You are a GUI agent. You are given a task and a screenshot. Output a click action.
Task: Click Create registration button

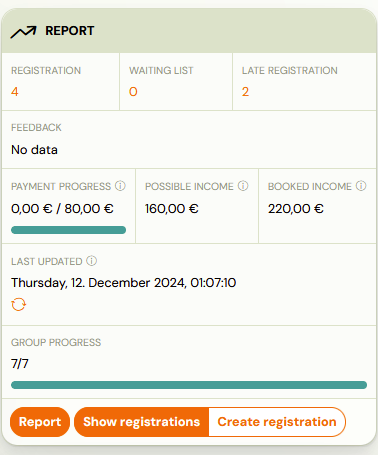(x=277, y=422)
